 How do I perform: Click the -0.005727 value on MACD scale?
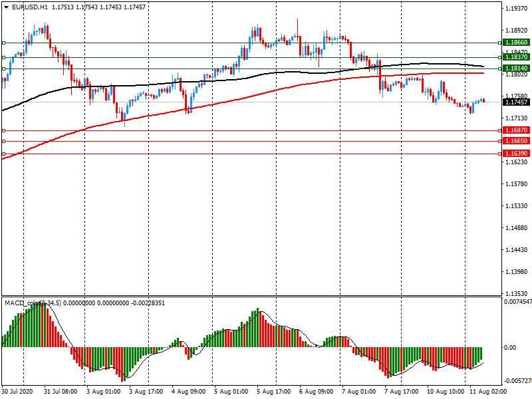518,381
